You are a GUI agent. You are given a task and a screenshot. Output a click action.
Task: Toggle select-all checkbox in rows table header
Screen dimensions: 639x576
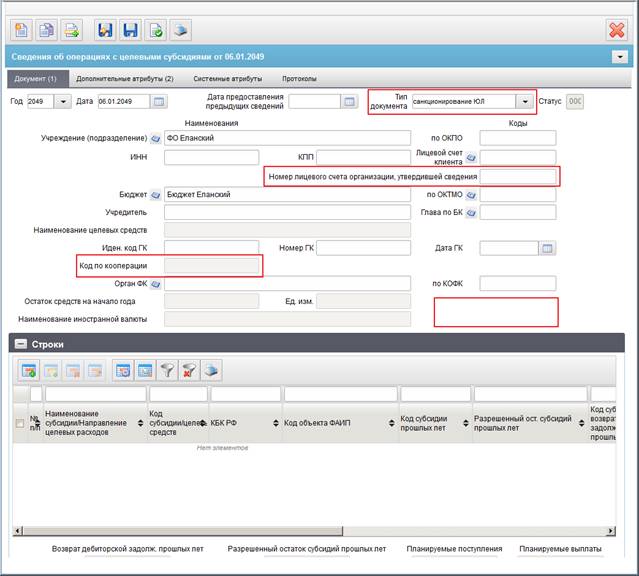[x=20, y=423]
